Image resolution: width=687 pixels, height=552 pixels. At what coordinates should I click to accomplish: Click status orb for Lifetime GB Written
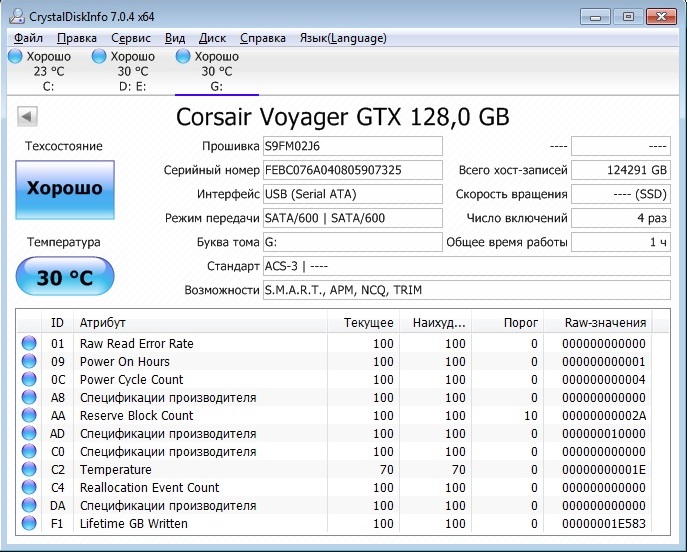[29, 523]
